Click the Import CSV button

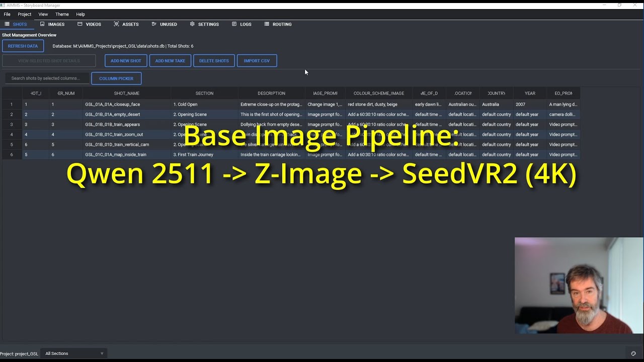pos(257,61)
